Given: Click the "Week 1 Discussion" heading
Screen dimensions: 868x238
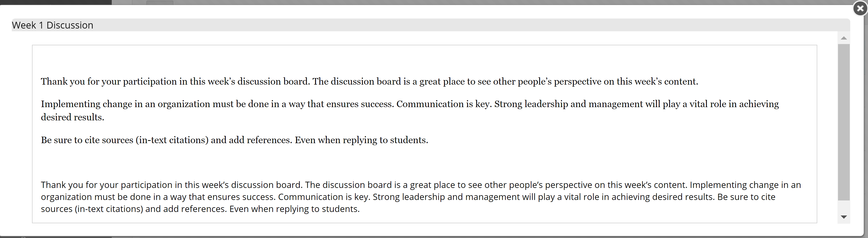Looking at the screenshot, I should [52, 25].
